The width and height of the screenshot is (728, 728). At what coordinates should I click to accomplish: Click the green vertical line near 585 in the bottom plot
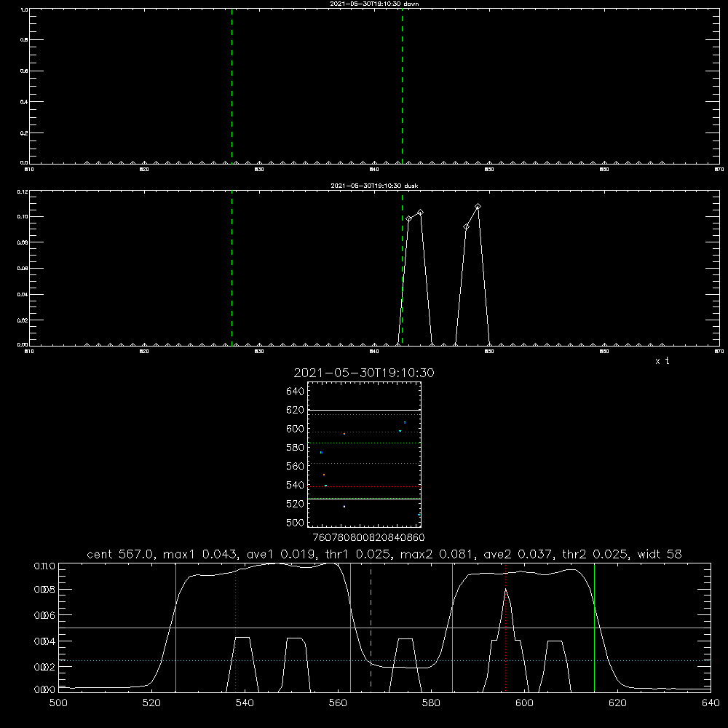pos(452,627)
